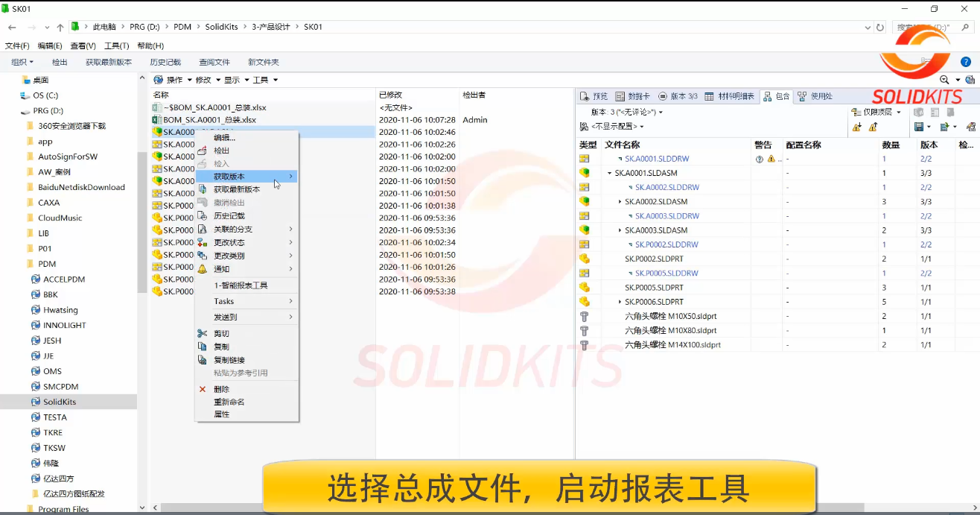Click the scissors Cut (剪切) icon
The width and height of the screenshot is (980, 515).
point(202,334)
